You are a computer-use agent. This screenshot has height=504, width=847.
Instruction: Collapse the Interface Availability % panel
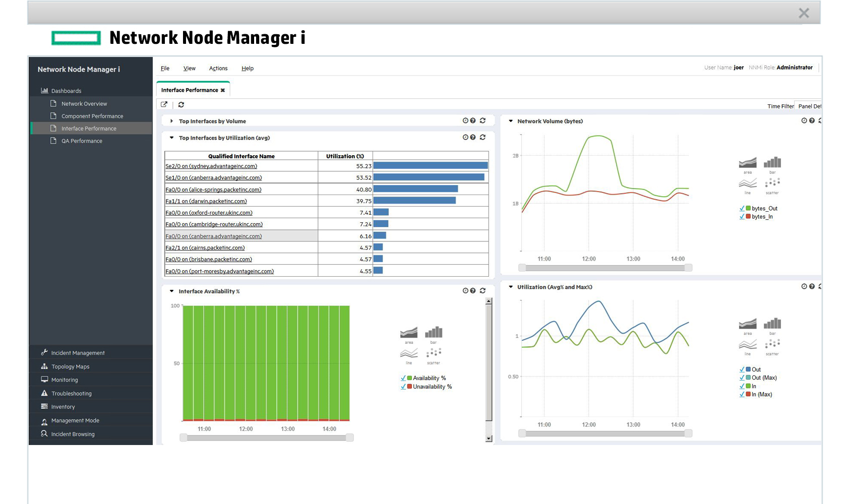coord(171,291)
